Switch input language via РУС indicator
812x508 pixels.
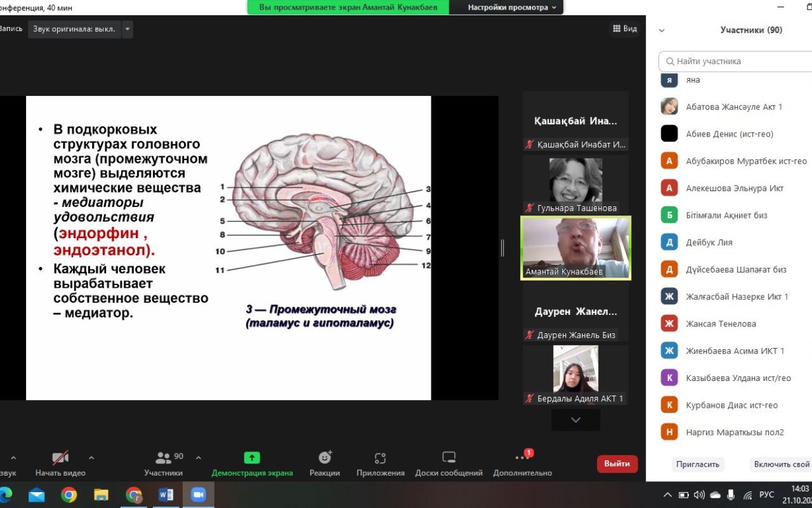coord(766,495)
